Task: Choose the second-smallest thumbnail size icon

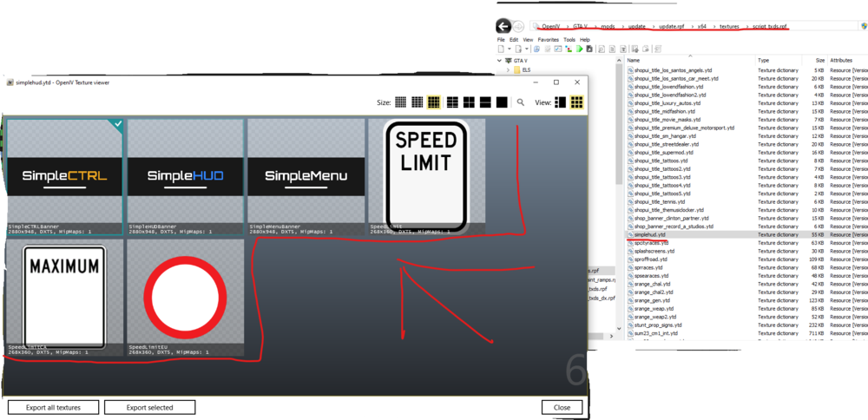Action: tap(418, 102)
